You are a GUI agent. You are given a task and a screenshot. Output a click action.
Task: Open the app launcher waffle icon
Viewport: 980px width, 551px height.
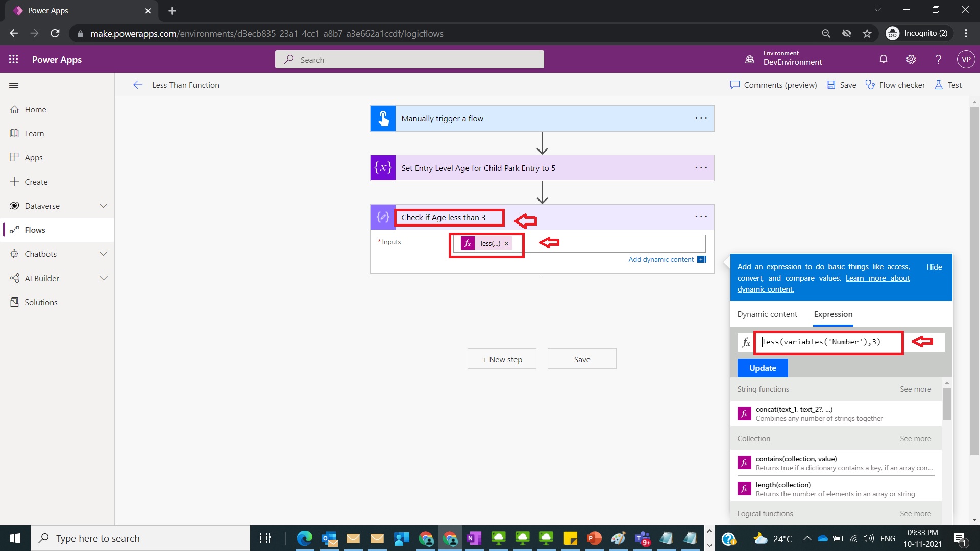pyautogui.click(x=14, y=60)
